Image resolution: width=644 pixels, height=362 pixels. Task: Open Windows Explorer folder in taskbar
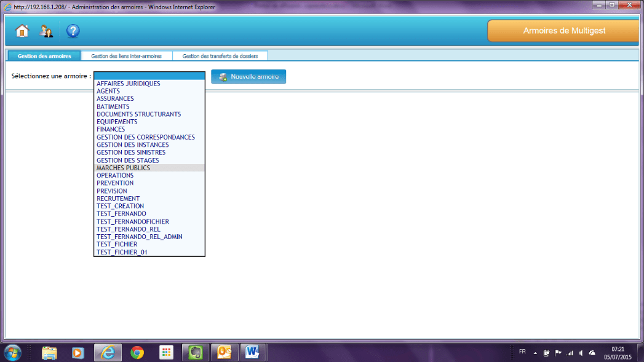(x=49, y=352)
